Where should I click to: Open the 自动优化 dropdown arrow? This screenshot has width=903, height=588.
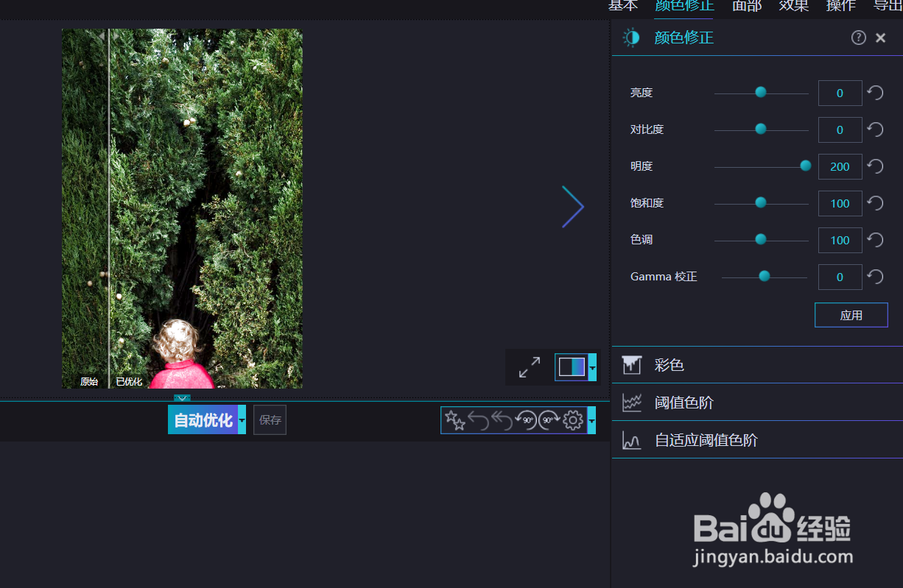coord(241,419)
